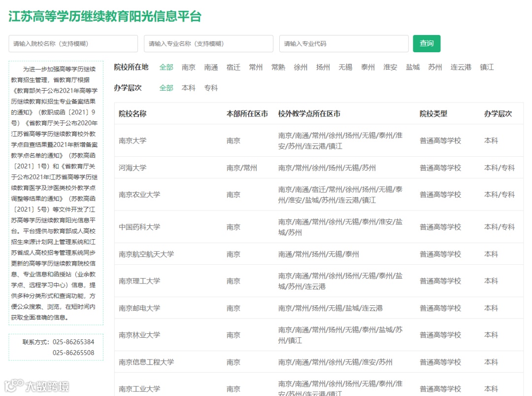Filter schools by 徐州 location

click(x=300, y=67)
